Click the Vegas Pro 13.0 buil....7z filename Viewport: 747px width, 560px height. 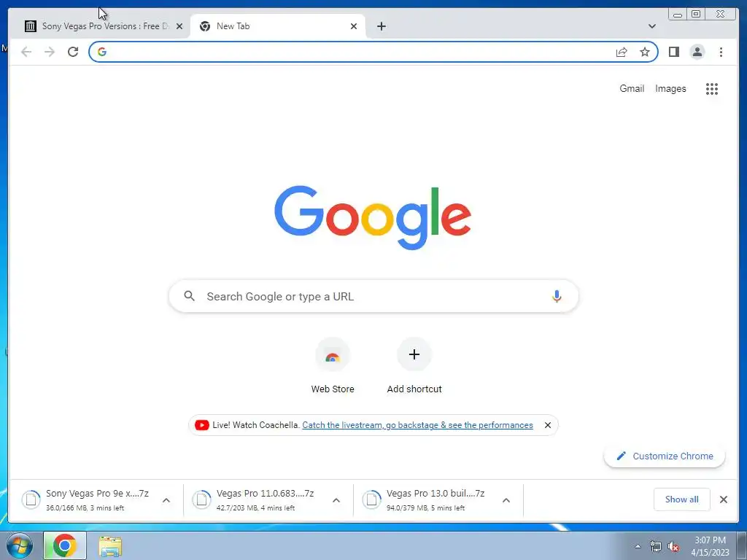click(436, 494)
